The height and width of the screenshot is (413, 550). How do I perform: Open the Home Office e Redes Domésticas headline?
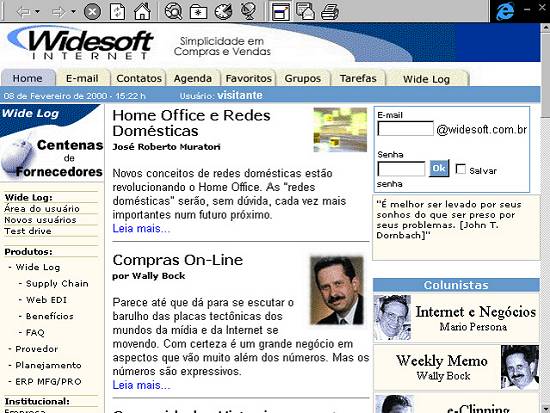[x=192, y=123]
